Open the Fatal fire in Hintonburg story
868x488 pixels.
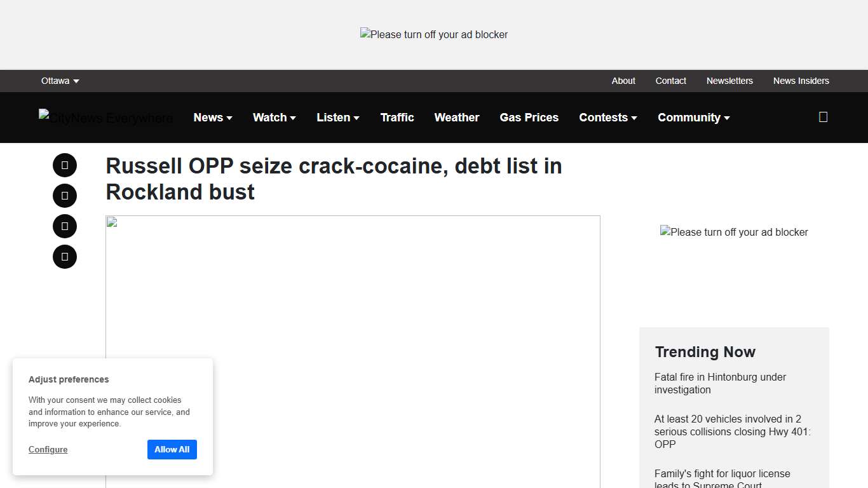[x=720, y=383]
